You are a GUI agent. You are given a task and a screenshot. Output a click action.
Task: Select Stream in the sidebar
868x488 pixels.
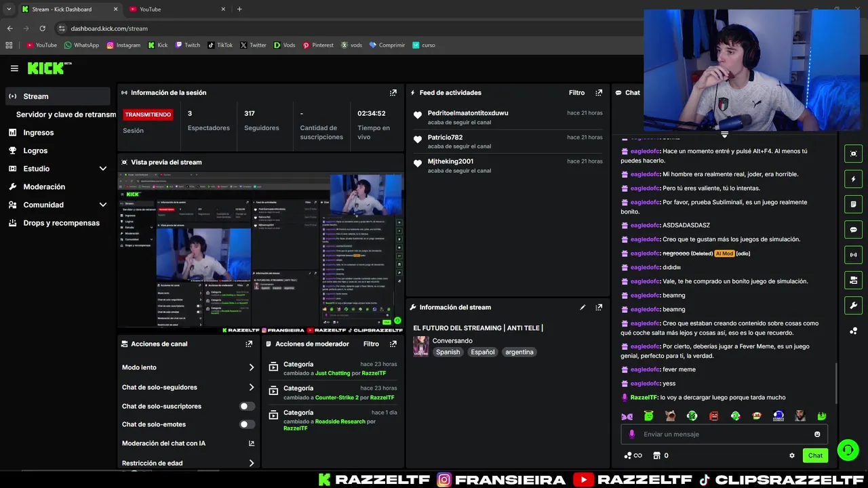[x=58, y=96]
